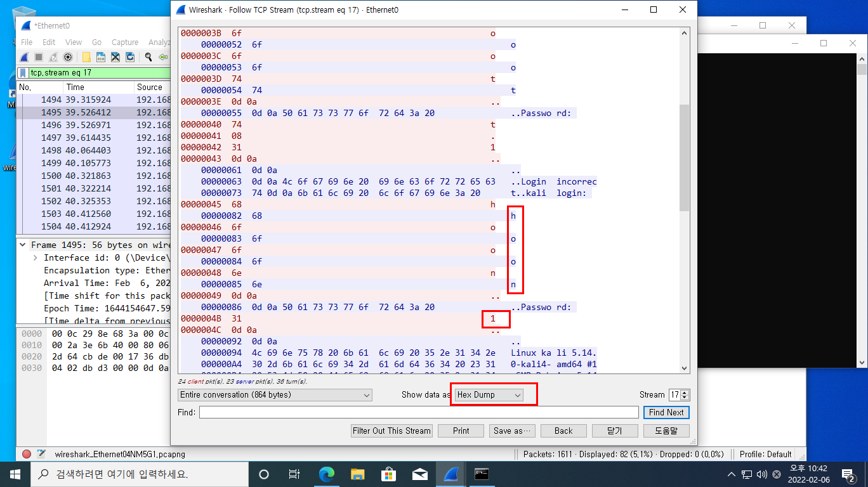Open the Go menu

pyautogui.click(x=96, y=42)
